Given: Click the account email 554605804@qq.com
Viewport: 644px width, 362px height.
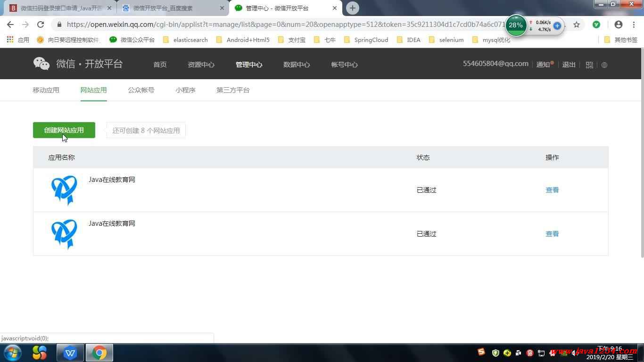Looking at the screenshot, I should [x=495, y=64].
